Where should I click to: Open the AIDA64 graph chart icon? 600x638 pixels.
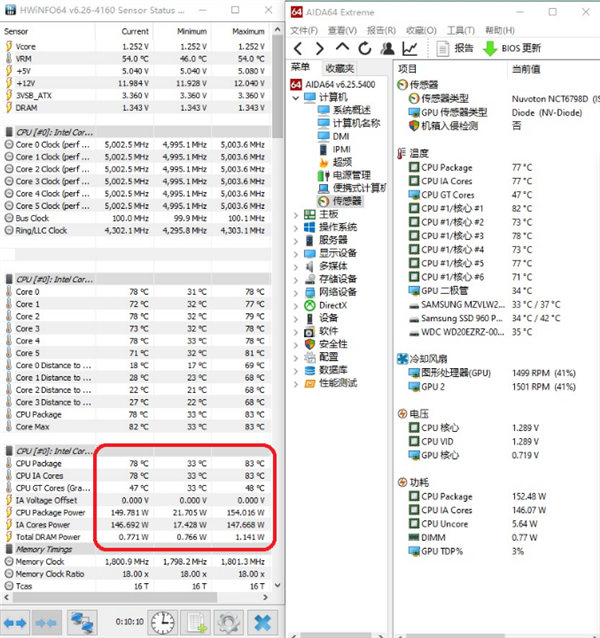click(410, 48)
